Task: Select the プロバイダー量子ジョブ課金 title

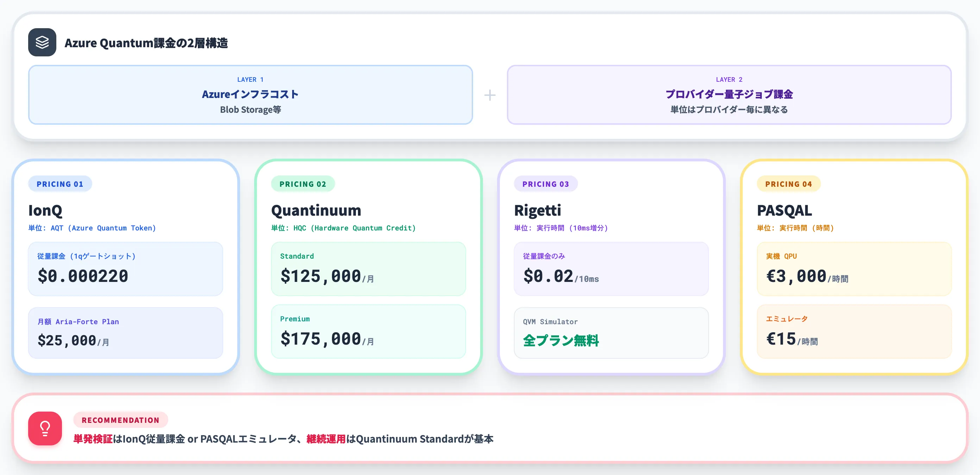Action: pyautogui.click(x=729, y=94)
